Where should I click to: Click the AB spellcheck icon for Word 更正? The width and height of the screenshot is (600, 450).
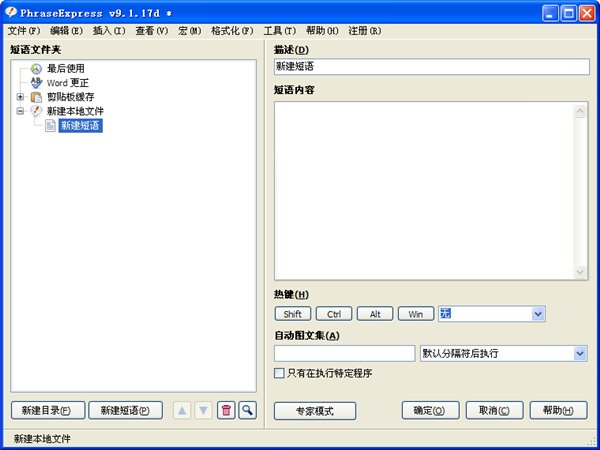point(36,83)
